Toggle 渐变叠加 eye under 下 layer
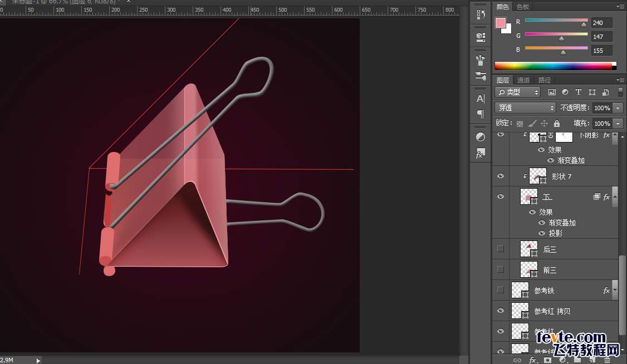The height and width of the screenshot is (364, 627). point(542,223)
